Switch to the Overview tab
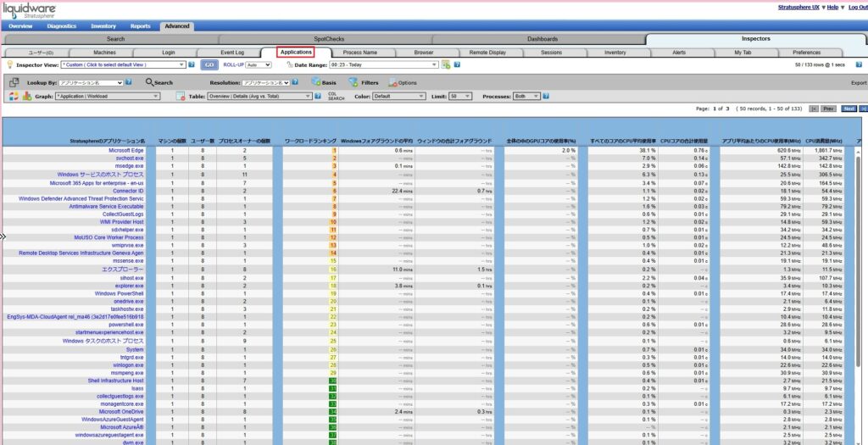Viewport: 868px width, 445px height. point(20,26)
